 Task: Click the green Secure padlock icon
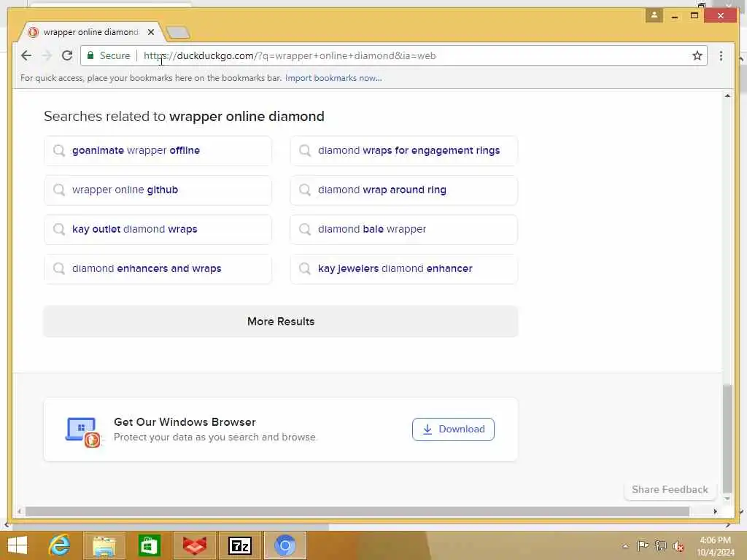(90, 55)
